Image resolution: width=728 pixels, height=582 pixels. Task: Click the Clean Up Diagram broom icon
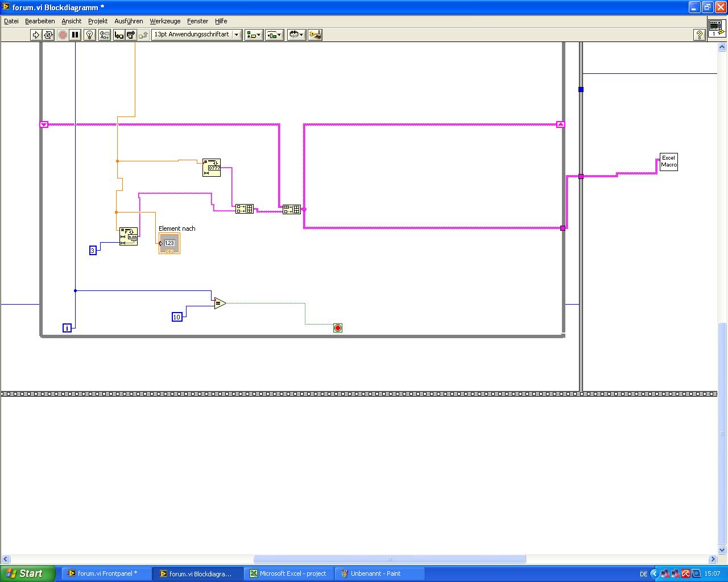tap(315, 35)
